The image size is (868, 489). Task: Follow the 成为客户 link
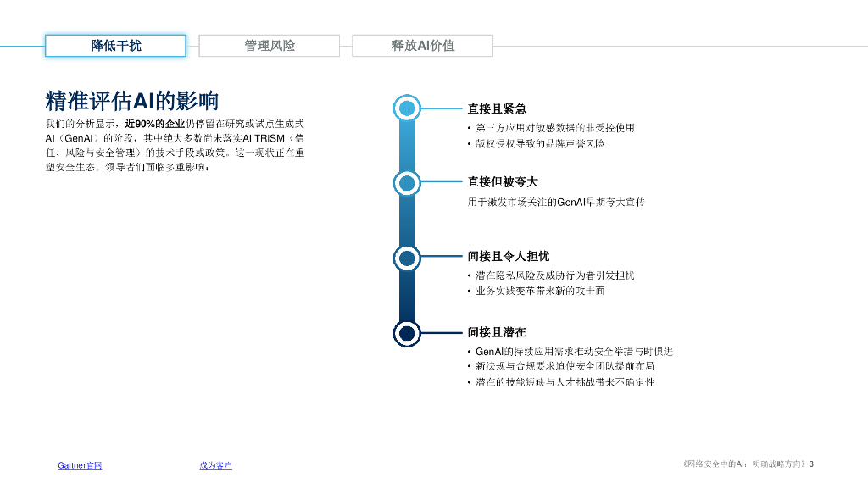[215, 465]
